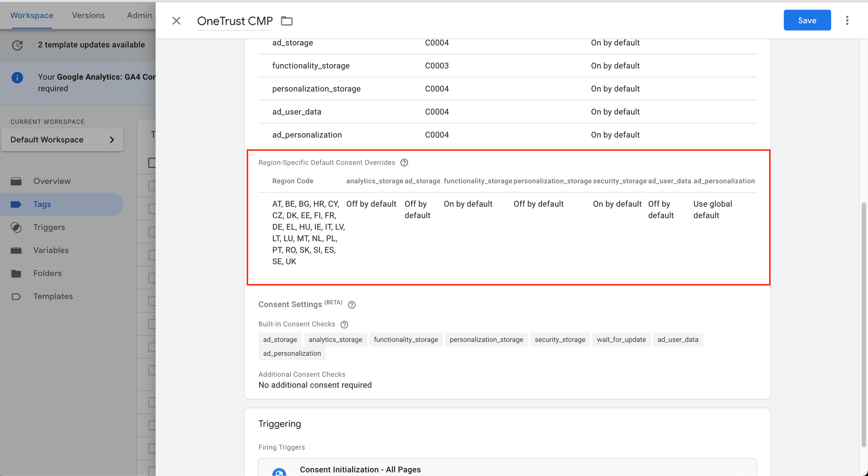The width and height of the screenshot is (868, 476).
Task: Click the blue info notification icon
Action: click(17, 78)
